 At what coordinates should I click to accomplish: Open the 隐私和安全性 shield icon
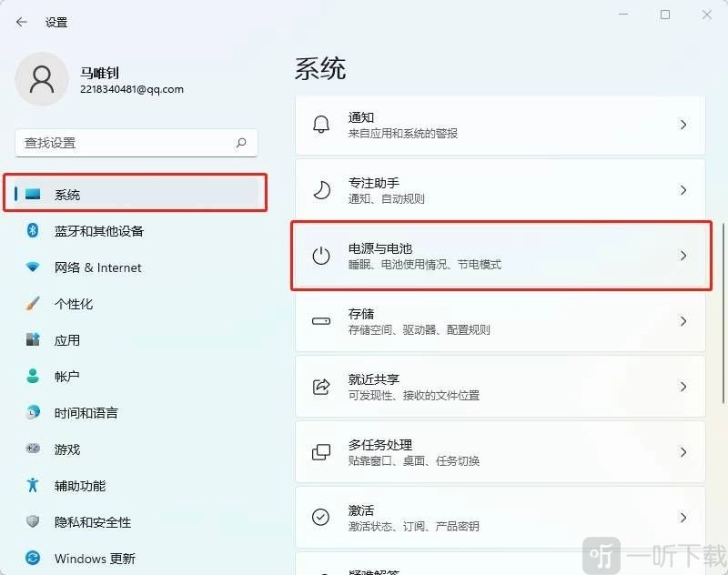tap(30, 522)
